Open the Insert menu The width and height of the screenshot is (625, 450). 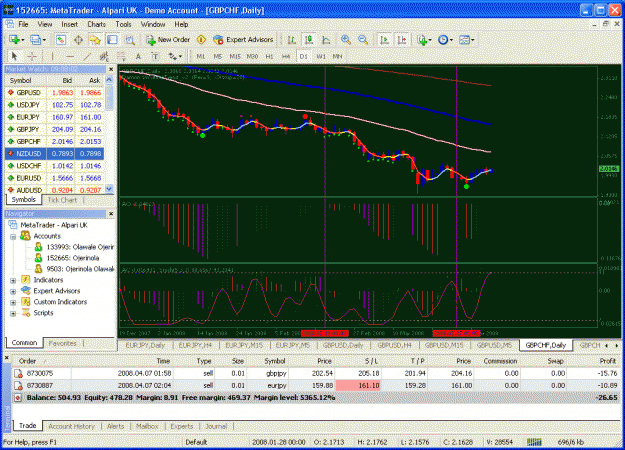coord(69,24)
